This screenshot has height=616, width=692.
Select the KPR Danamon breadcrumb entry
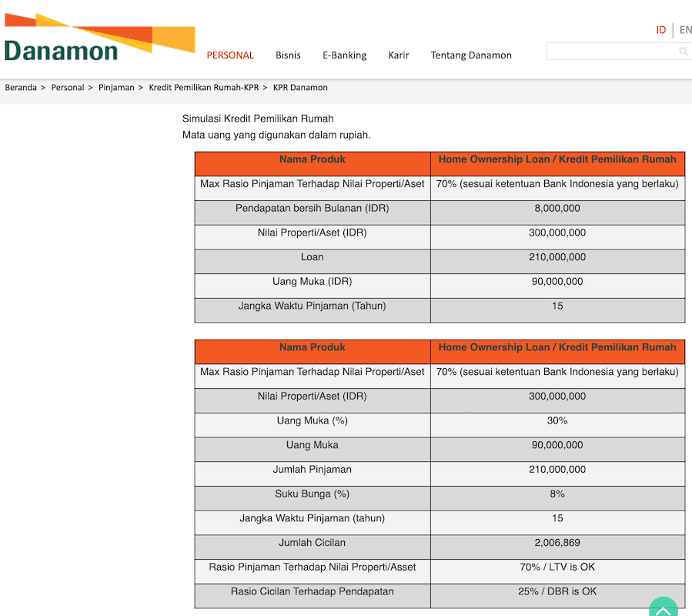click(300, 87)
